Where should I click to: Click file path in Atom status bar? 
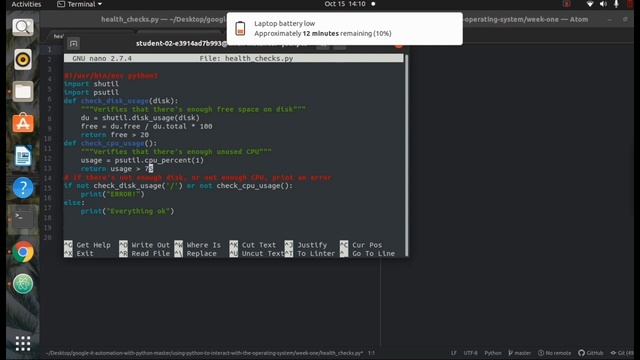[x=204, y=353]
